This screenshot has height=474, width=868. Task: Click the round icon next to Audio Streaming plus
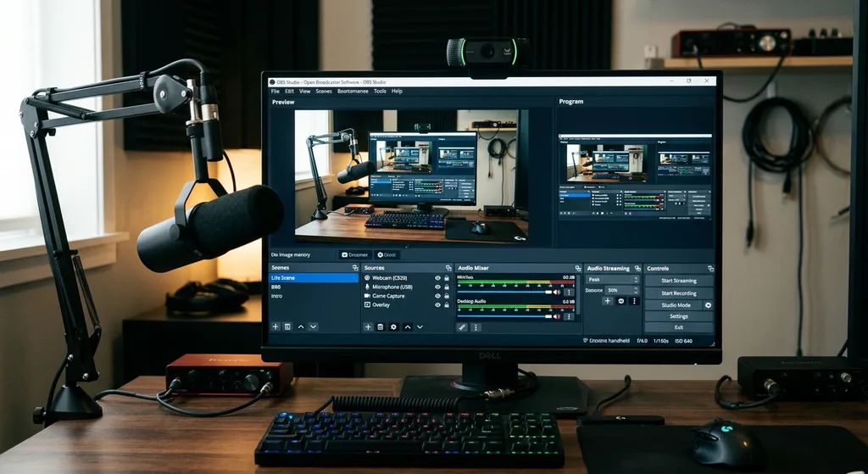(x=621, y=301)
